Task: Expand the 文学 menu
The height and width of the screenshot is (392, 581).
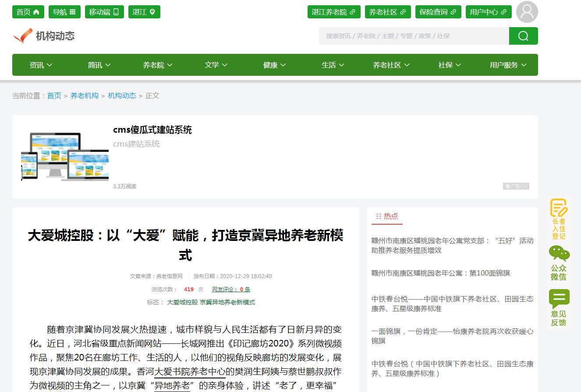Action: [x=216, y=65]
